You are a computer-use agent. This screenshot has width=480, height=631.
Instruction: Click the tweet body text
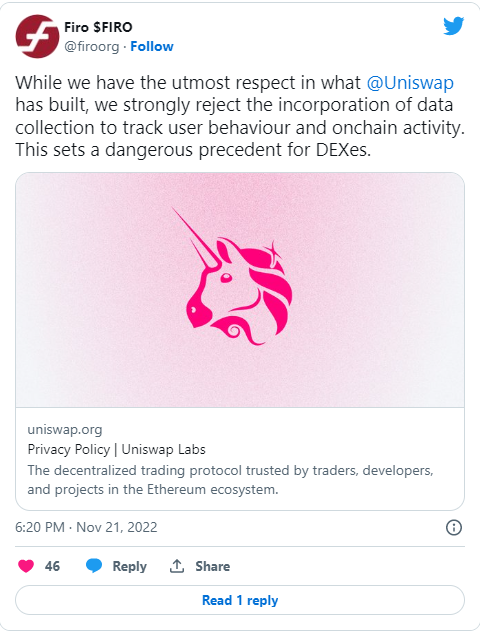click(240, 116)
